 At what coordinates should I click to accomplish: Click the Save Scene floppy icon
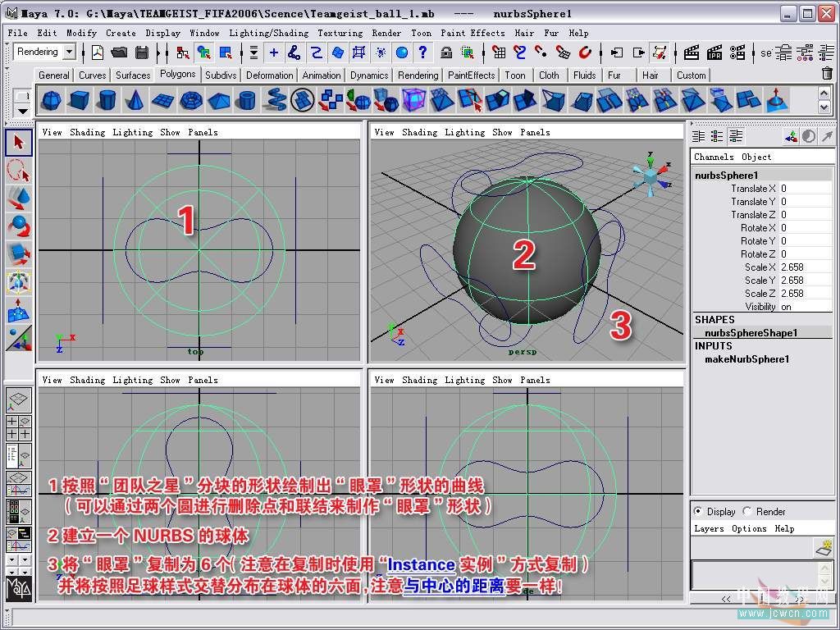point(142,52)
